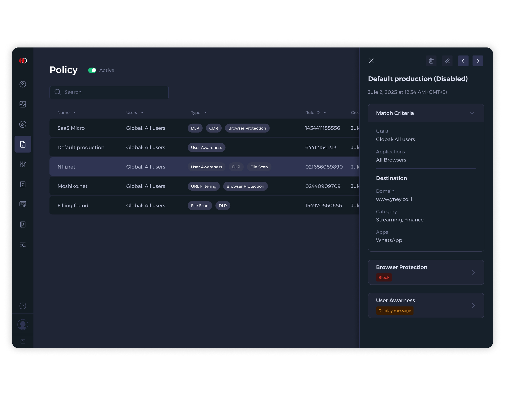Viewport: 505px width, 420px height.
Task: Click rule ID 644121541313
Action: (321, 147)
